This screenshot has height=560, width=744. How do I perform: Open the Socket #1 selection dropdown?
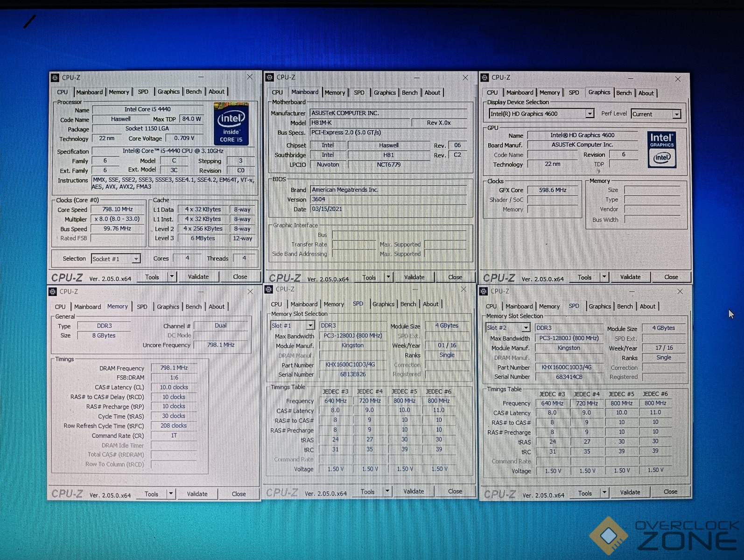click(136, 259)
